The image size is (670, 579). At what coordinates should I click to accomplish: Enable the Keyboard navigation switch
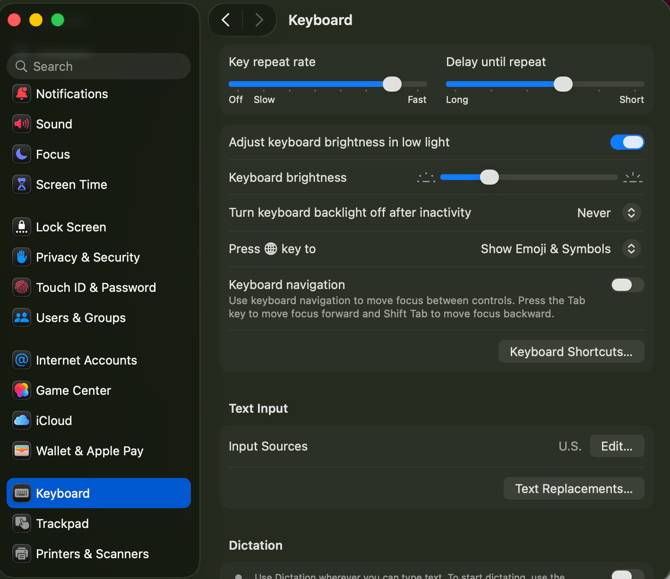pos(627,285)
